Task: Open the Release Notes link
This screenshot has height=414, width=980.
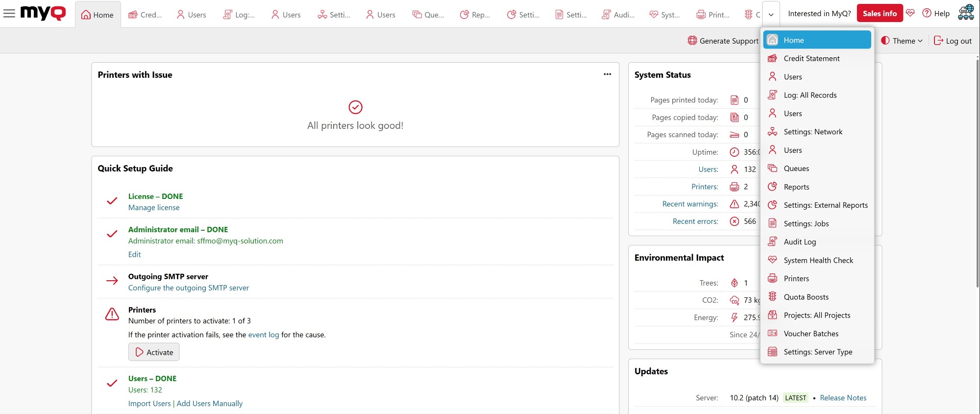Action: 843,398
